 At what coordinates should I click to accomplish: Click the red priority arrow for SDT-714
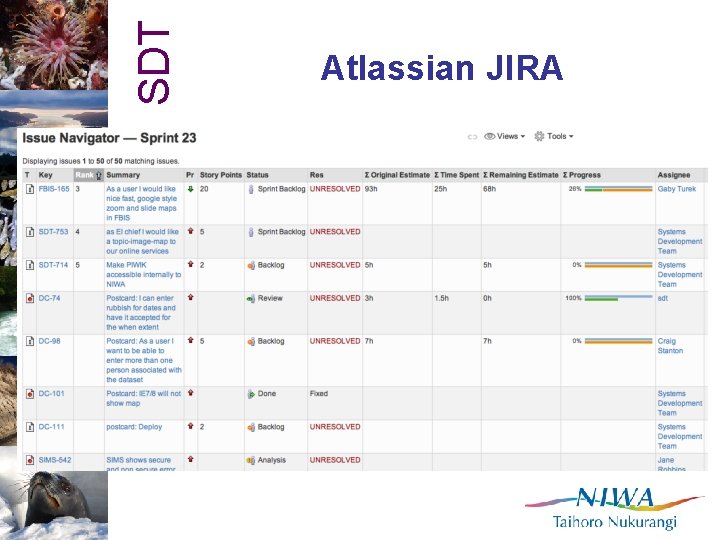191,264
